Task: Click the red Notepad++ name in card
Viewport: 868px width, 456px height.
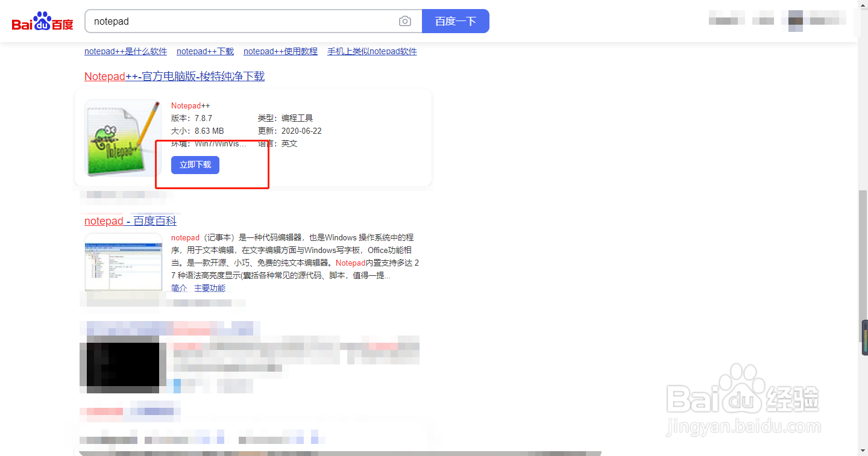Action: tap(190, 106)
